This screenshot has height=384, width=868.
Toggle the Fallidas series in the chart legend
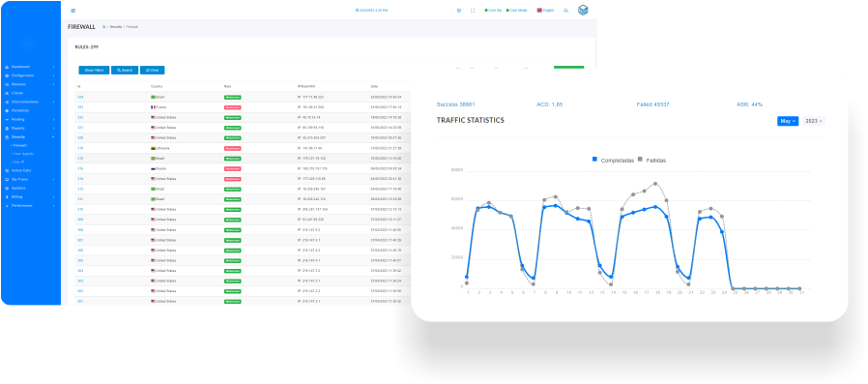652,160
